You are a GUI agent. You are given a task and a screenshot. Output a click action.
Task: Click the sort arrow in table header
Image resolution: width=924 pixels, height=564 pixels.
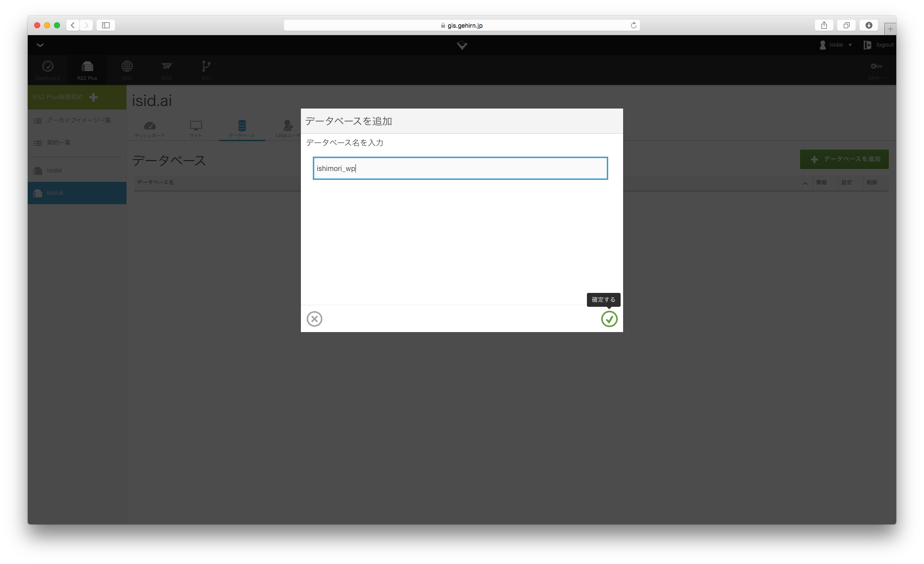805,183
